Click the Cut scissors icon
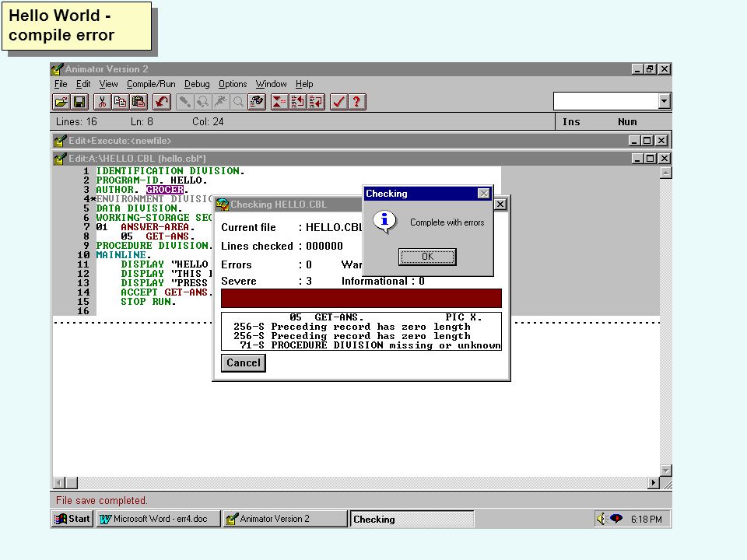 pos(102,102)
